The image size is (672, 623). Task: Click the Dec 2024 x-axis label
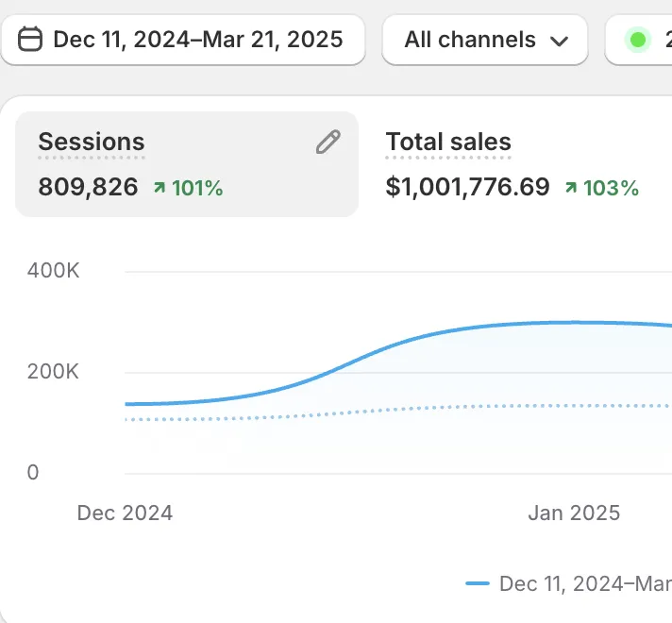point(125,513)
